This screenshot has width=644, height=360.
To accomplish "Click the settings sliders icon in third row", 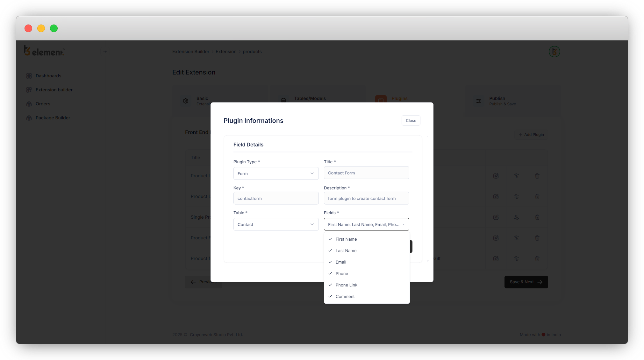I will [x=517, y=217].
